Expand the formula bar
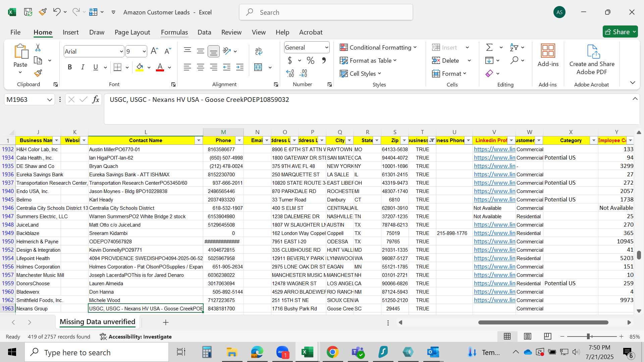This screenshot has width=644, height=362. [x=635, y=99]
